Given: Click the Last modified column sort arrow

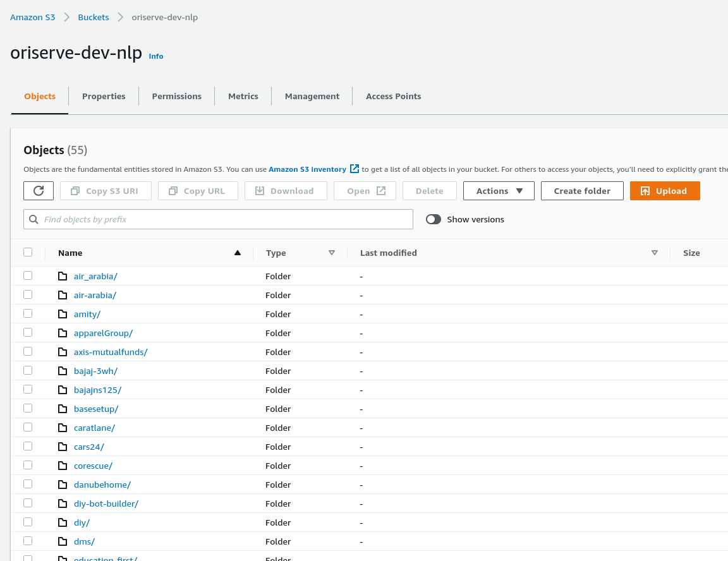Looking at the screenshot, I should tap(655, 253).
